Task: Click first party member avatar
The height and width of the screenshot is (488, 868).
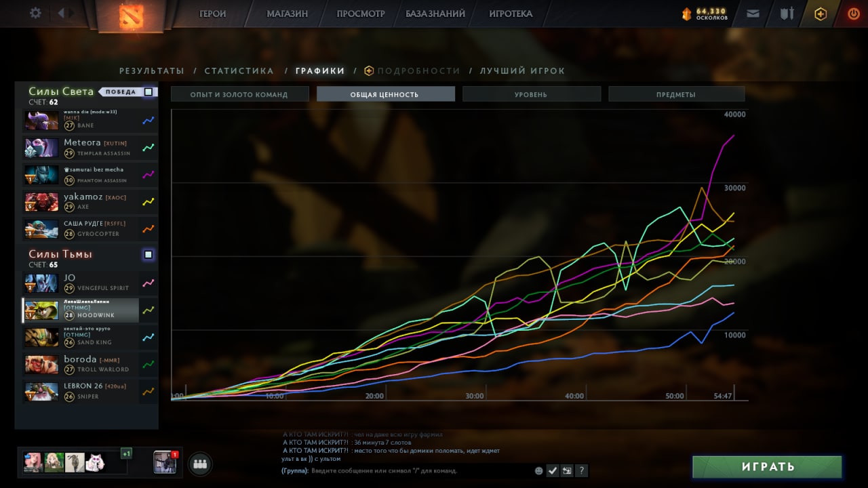Action: [x=34, y=462]
